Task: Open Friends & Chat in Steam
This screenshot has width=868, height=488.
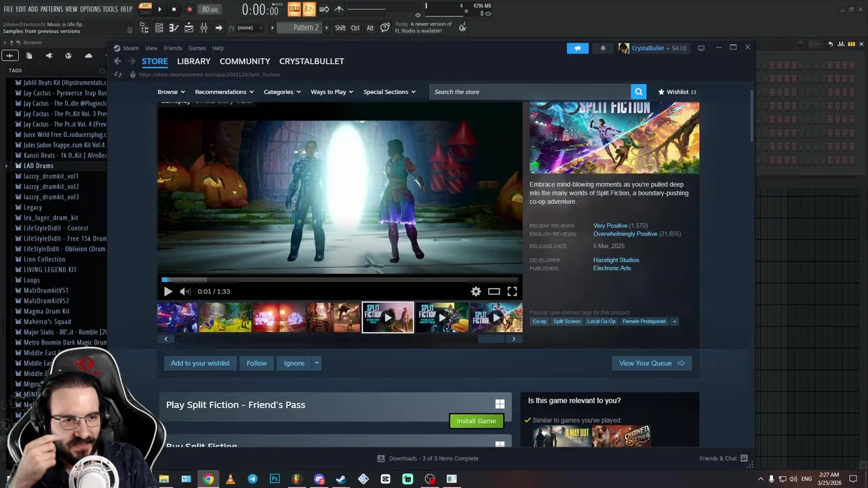Action: coord(723,458)
